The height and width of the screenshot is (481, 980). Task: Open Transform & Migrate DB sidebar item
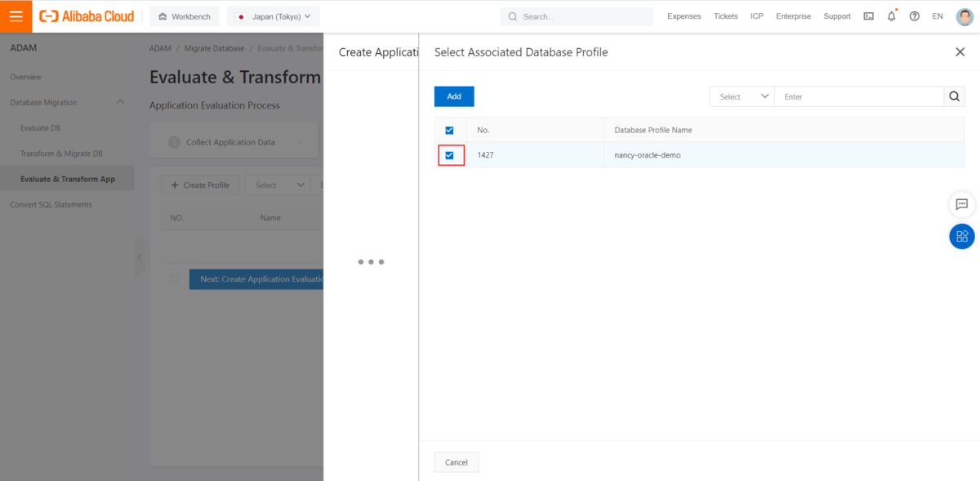pos(67,154)
